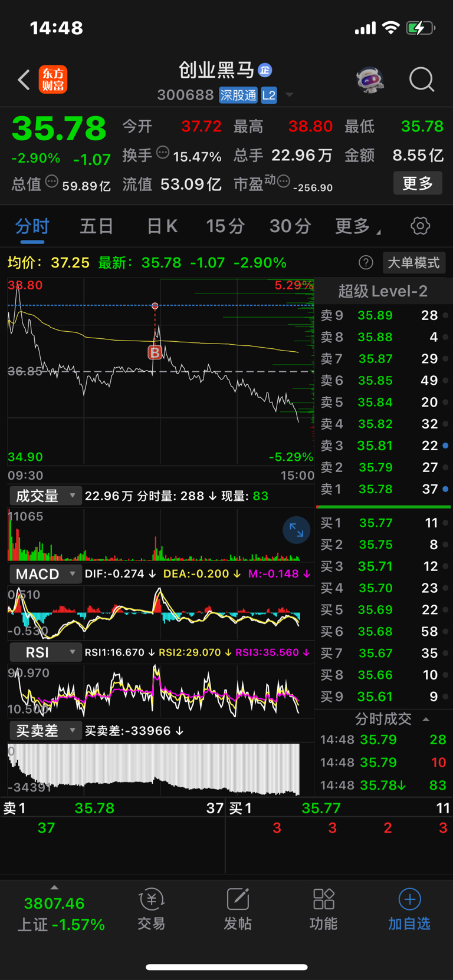
Task: Tap the L2 badge
Action: [x=269, y=95]
